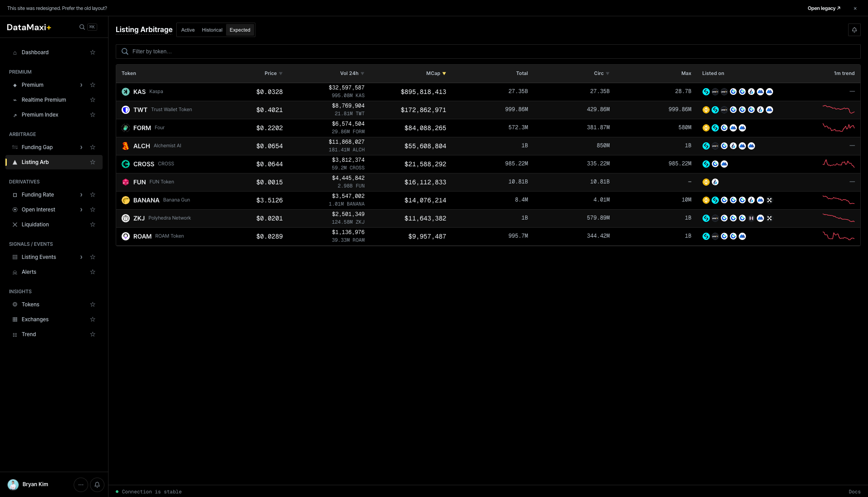Click the ZKJ token logo

tap(126, 218)
